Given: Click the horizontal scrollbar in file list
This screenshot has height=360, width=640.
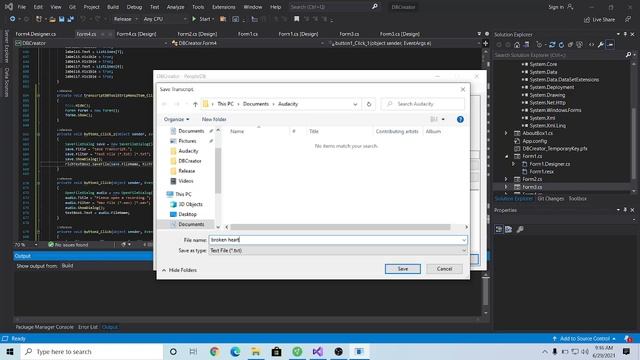Looking at the screenshot, I should pyautogui.click(x=340, y=227).
